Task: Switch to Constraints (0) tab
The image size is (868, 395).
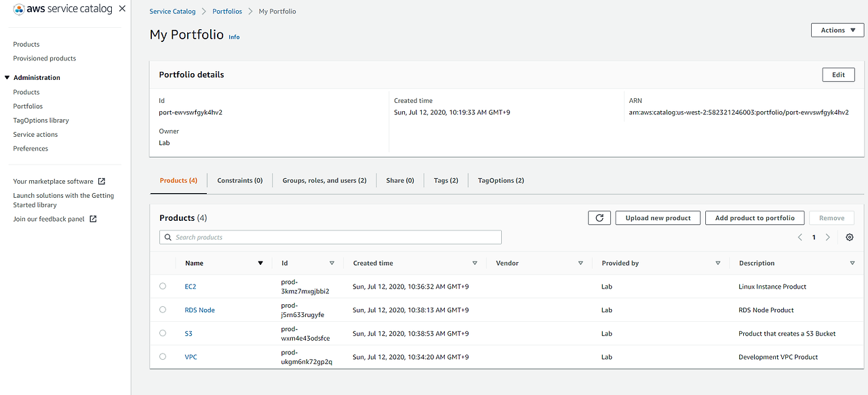Action: click(240, 180)
